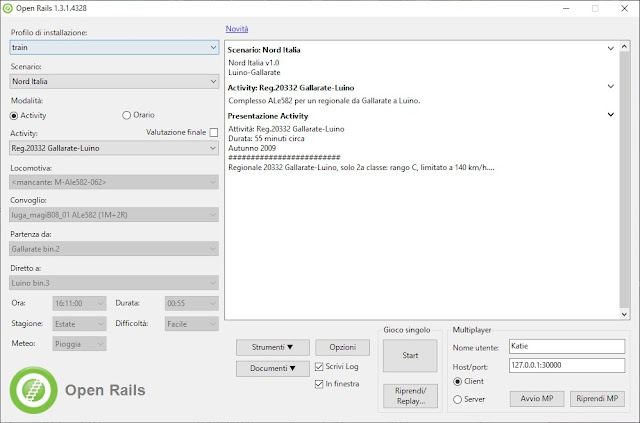The width and height of the screenshot is (640, 423).
Task: Click the Start button
Action: point(410,355)
